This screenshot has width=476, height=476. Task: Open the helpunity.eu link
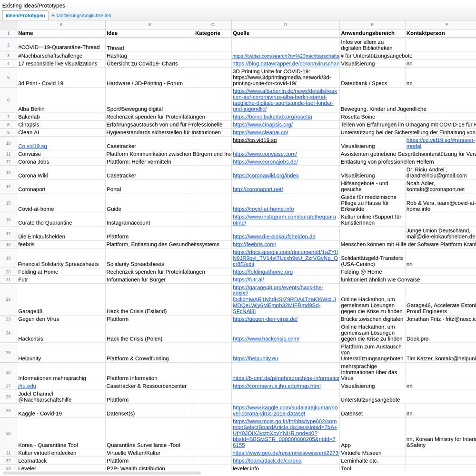coord(255,359)
